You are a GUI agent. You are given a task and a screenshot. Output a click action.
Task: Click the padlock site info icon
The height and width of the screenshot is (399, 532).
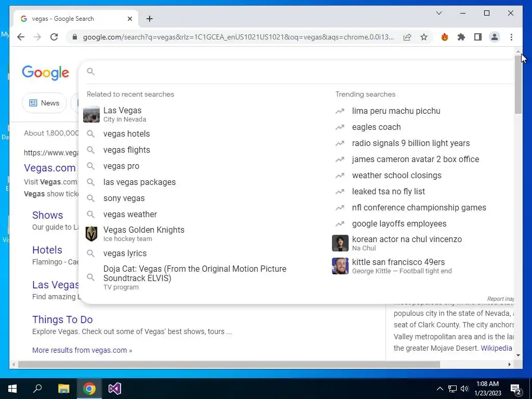pos(75,37)
